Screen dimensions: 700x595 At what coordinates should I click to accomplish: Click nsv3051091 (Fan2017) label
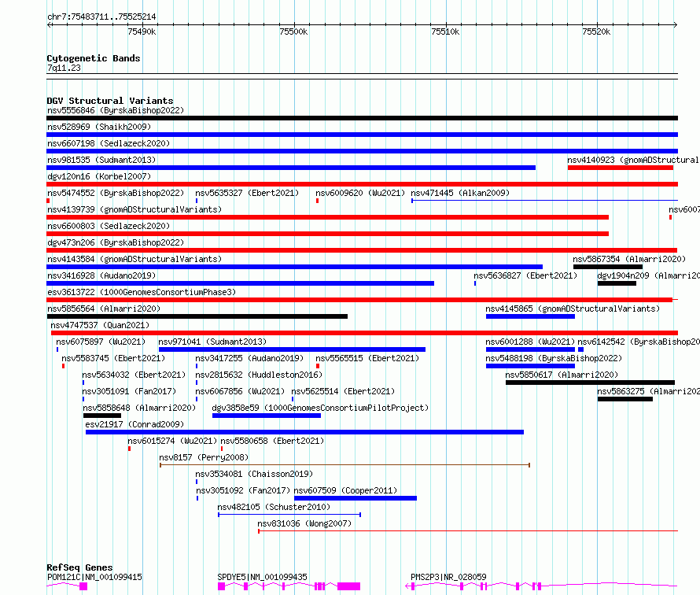(129, 391)
